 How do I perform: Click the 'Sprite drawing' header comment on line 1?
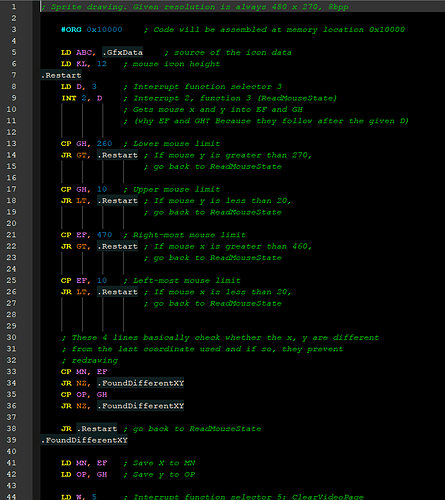coord(195,7)
